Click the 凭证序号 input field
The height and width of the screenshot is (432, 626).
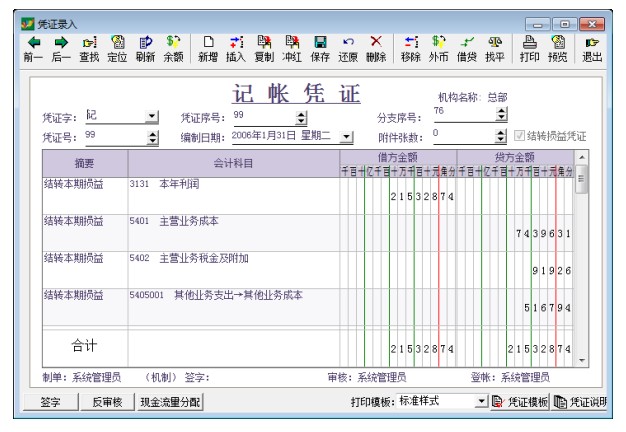point(264,116)
